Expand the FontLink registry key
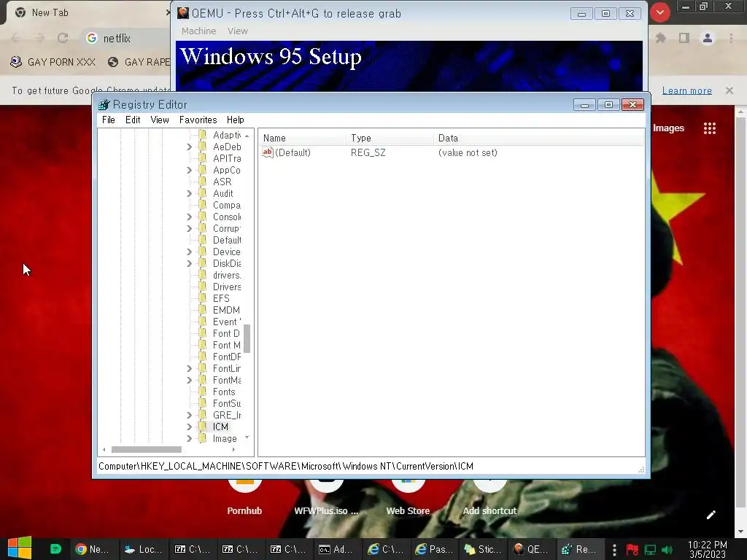Viewport: 747px width, 560px height. click(189, 368)
